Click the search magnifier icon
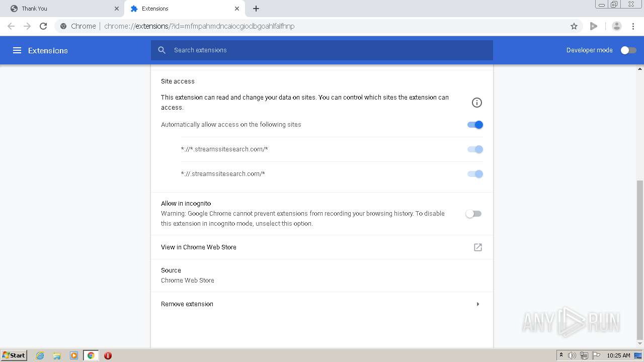The height and width of the screenshot is (362, 644). coord(162,50)
